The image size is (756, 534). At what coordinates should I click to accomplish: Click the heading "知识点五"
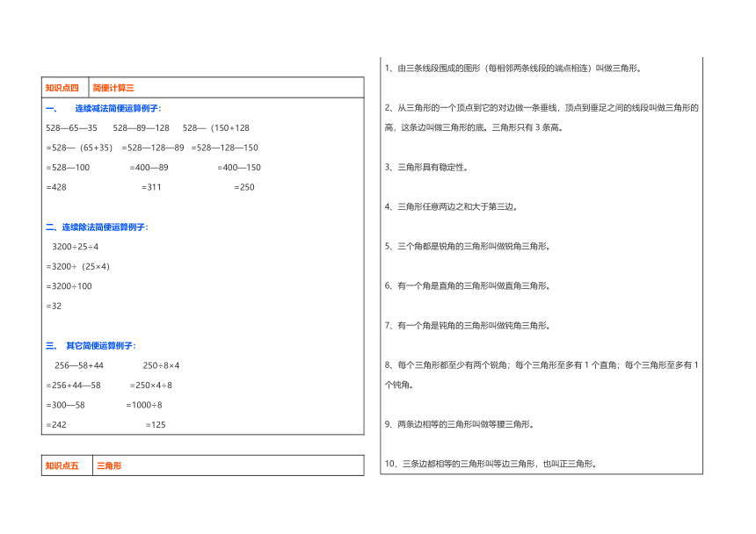62,465
